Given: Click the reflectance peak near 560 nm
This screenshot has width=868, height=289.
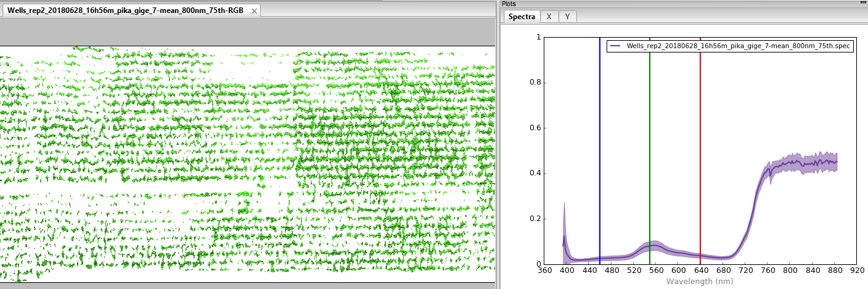Looking at the screenshot, I should click(x=653, y=246).
